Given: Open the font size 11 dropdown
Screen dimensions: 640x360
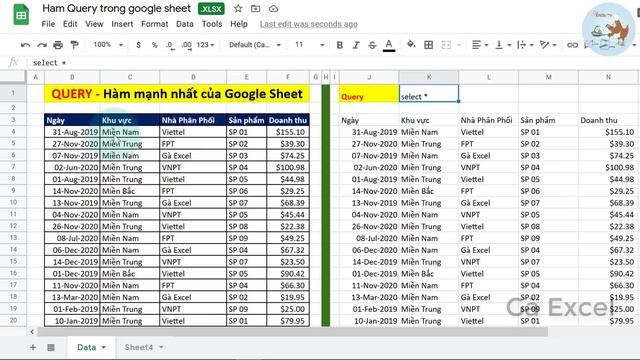Looking at the screenshot, I should pos(310,44).
